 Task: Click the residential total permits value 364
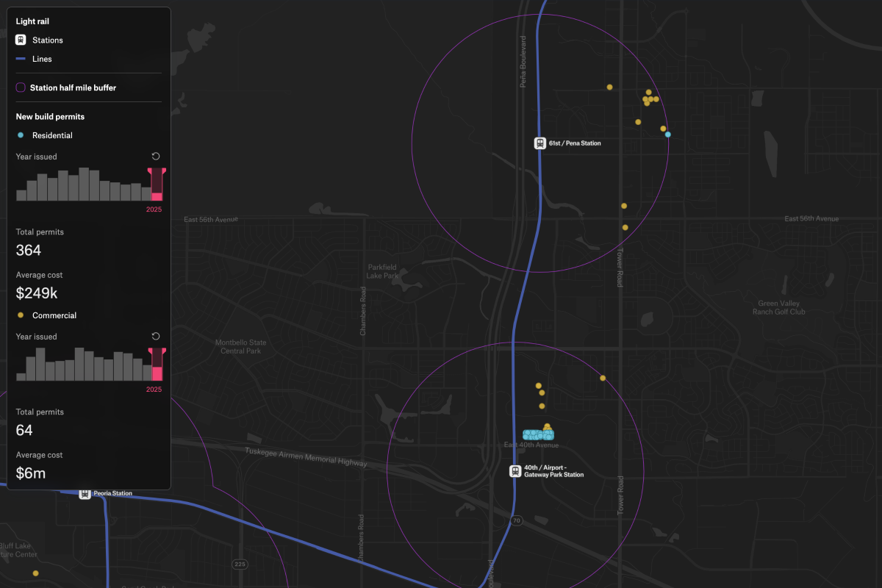tap(29, 250)
